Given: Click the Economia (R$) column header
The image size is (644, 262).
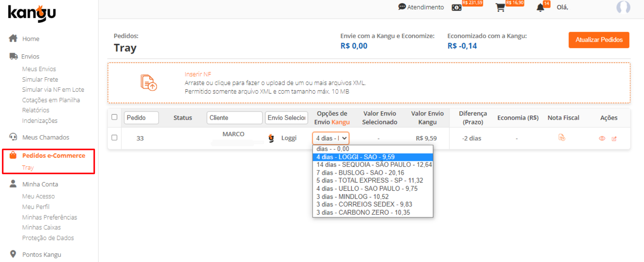Looking at the screenshot, I should (x=518, y=118).
